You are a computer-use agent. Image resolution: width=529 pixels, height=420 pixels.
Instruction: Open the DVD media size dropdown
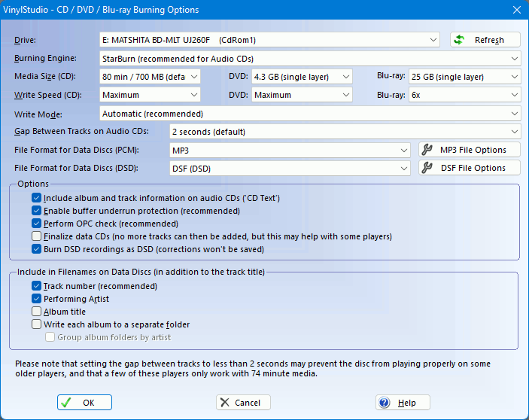[x=302, y=77]
